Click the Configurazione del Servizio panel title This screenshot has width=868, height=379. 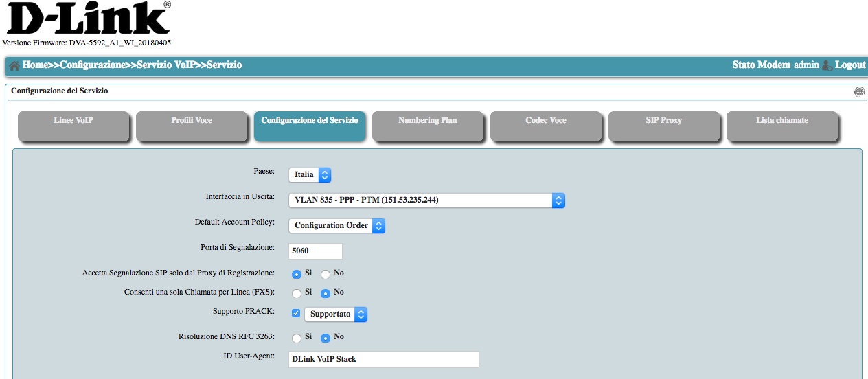pyautogui.click(x=60, y=91)
